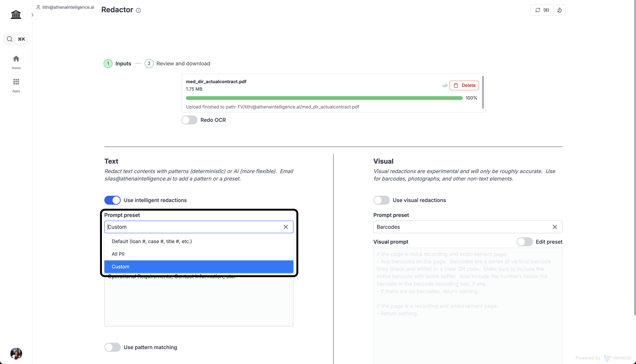The height and width of the screenshot is (364, 636).
Task: Open the run history clock icon
Action: [x=559, y=10]
